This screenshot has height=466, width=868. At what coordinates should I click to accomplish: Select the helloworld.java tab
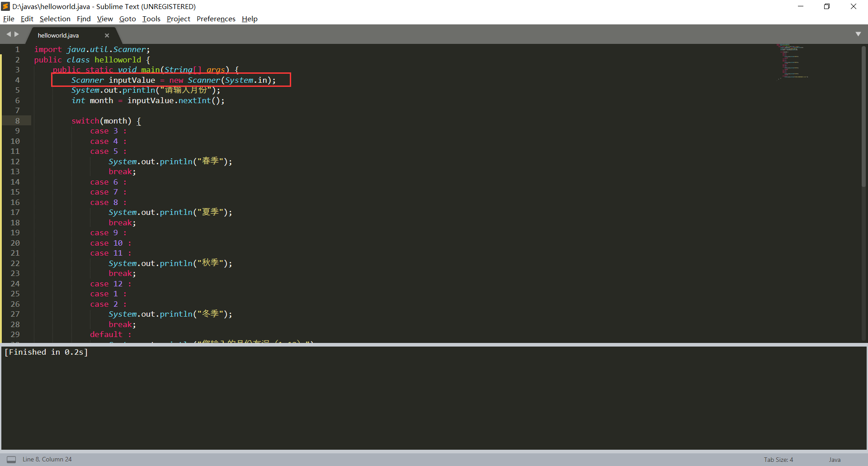[x=58, y=35]
